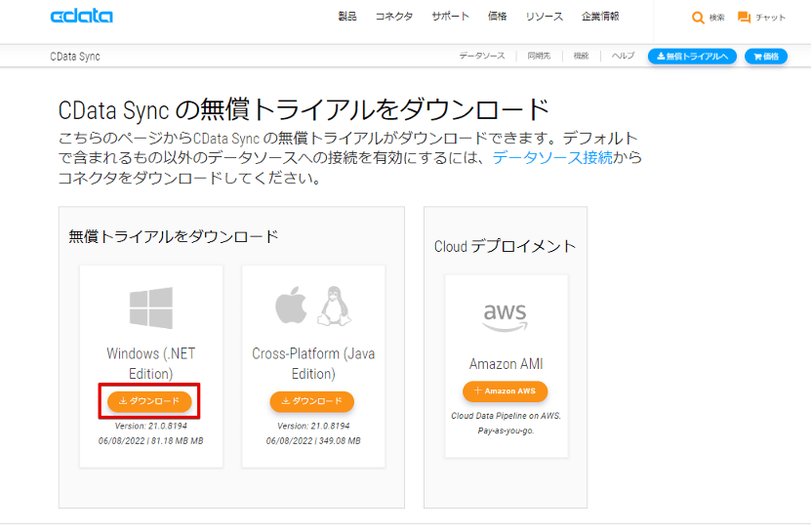Click the CData Sync breadcrumb text
Image resolution: width=811 pixels, height=532 pixels.
pyautogui.click(x=75, y=57)
